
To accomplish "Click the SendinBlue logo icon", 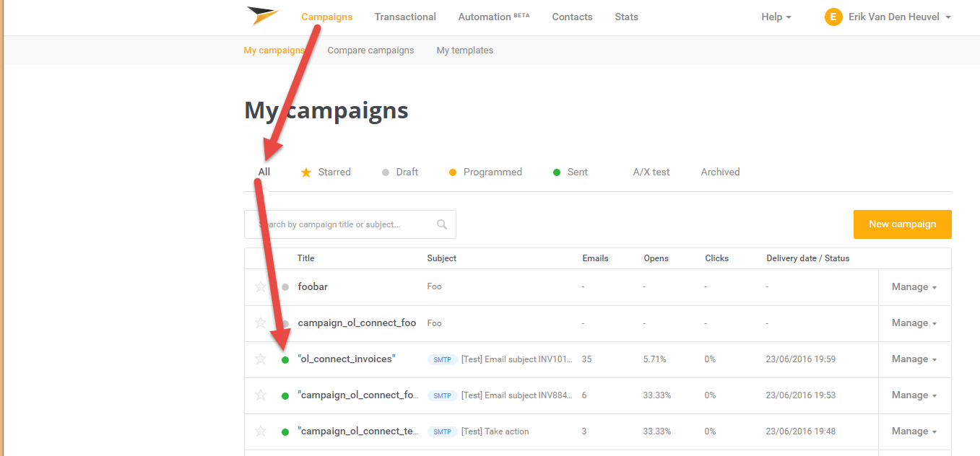I will pyautogui.click(x=261, y=16).
